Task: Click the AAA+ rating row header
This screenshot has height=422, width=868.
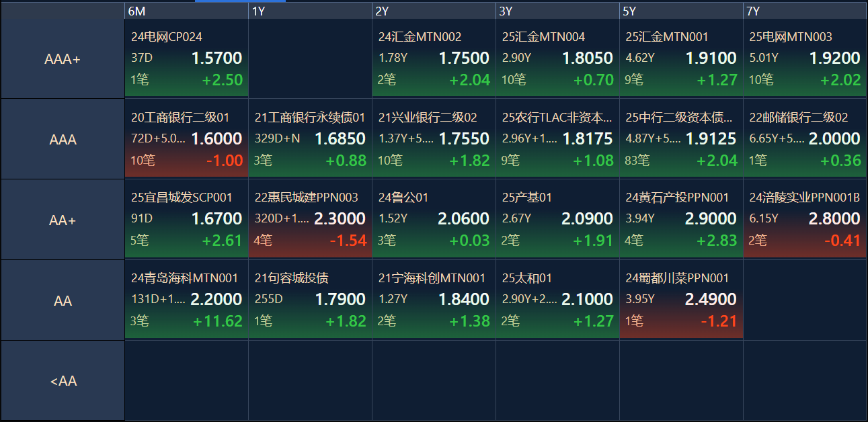Action: 63,58
